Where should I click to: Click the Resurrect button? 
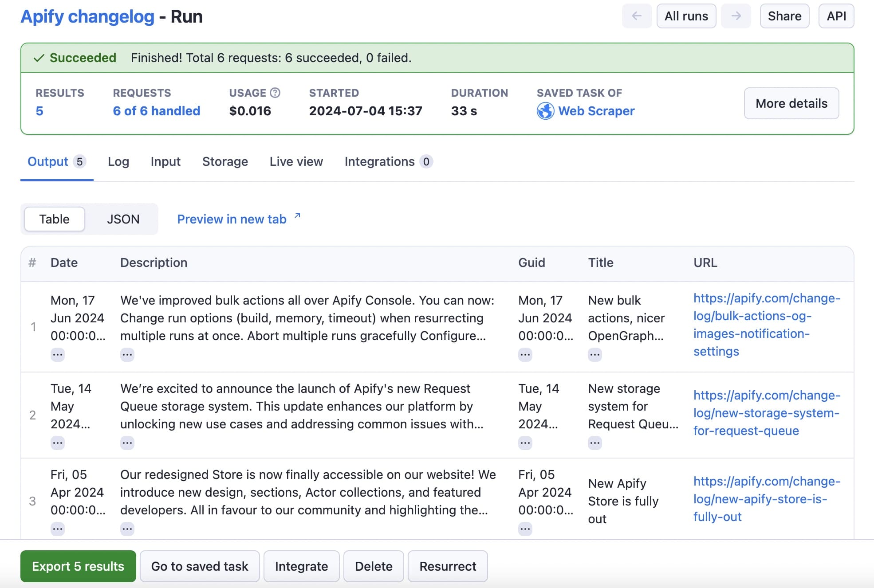tap(447, 566)
